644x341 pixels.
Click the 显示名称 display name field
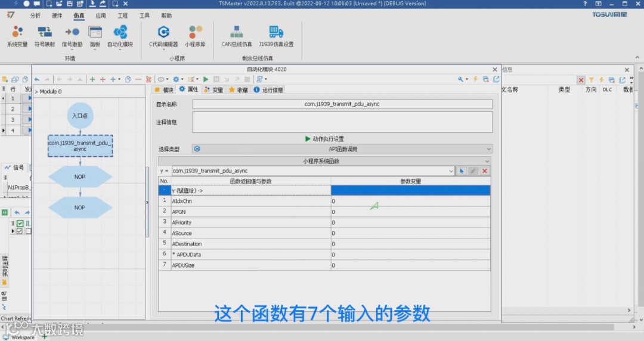click(342, 104)
